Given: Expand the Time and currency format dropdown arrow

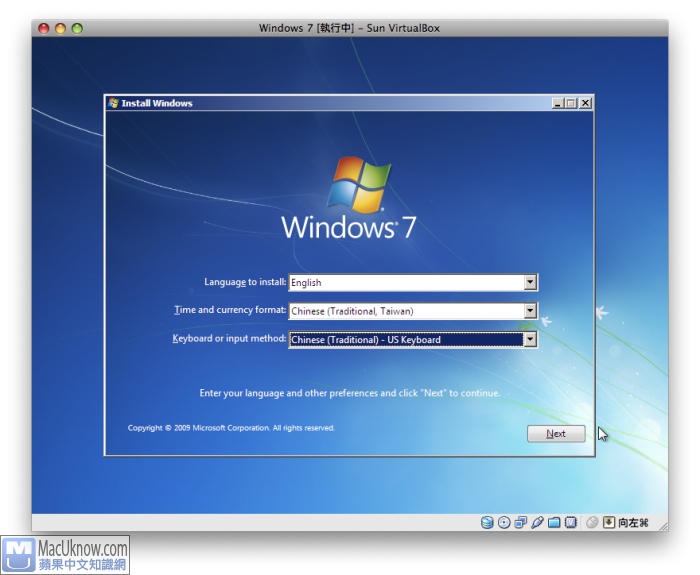Looking at the screenshot, I should (x=530, y=311).
